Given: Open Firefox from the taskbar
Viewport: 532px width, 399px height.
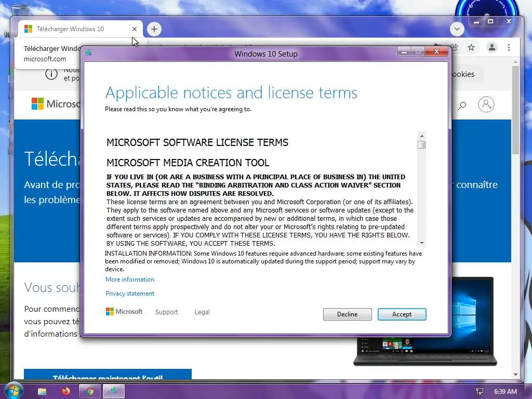Looking at the screenshot, I should (66, 391).
